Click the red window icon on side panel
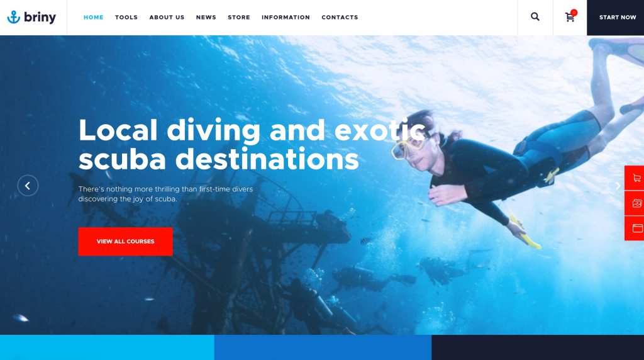This screenshot has height=360, width=644. [636, 228]
